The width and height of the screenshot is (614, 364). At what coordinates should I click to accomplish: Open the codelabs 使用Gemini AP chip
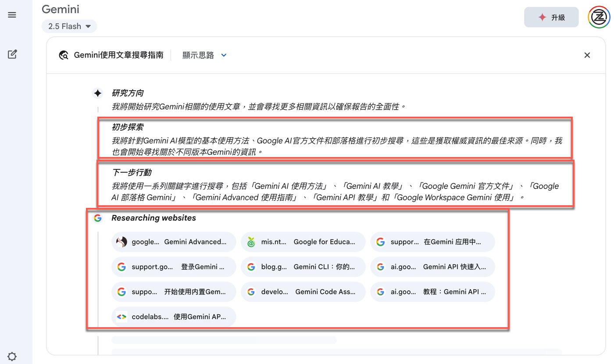coord(174,317)
